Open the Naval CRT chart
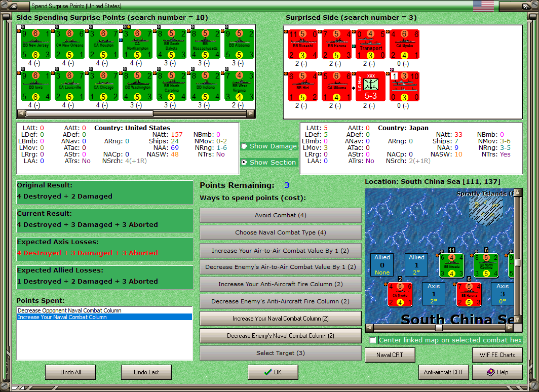This screenshot has width=539, height=392. [x=390, y=355]
